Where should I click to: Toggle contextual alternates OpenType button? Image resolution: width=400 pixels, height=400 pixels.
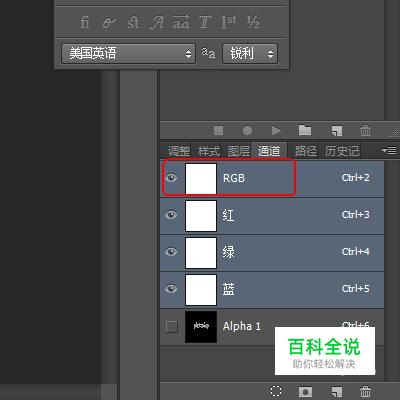109,23
